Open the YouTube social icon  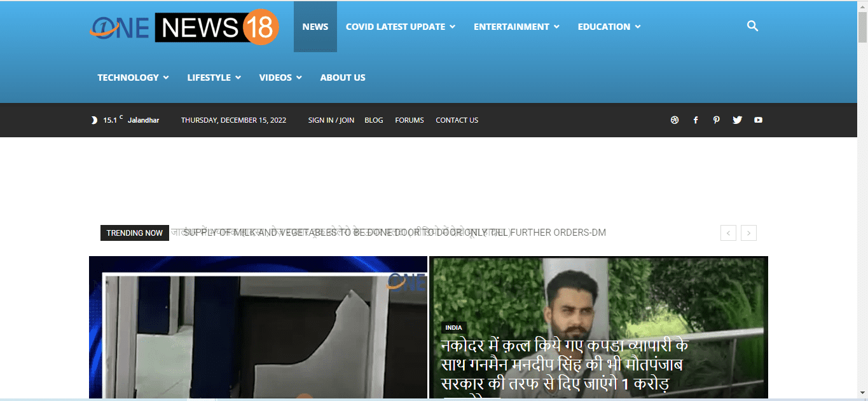coord(758,120)
